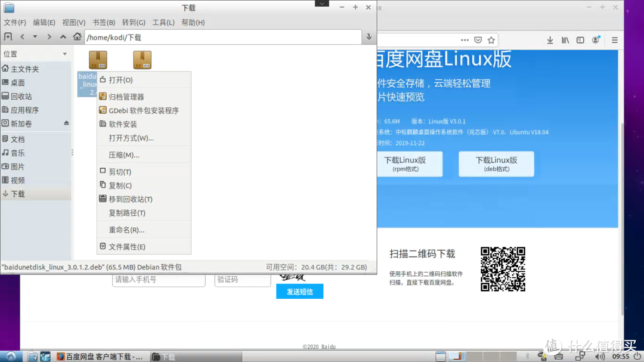The height and width of the screenshot is (362, 644).
Task: Open the 转到(G) menu
Action: (x=134, y=23)
